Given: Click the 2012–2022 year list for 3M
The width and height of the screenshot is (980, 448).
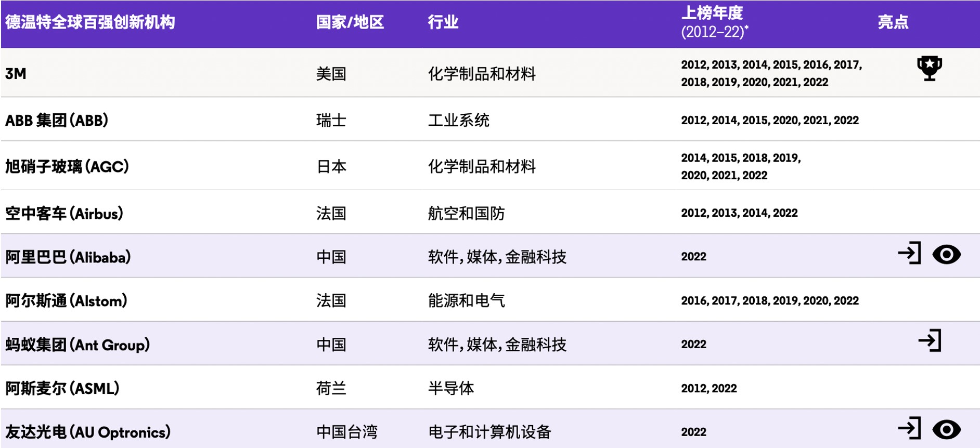Looking at the screenshot, I should 771,73.
